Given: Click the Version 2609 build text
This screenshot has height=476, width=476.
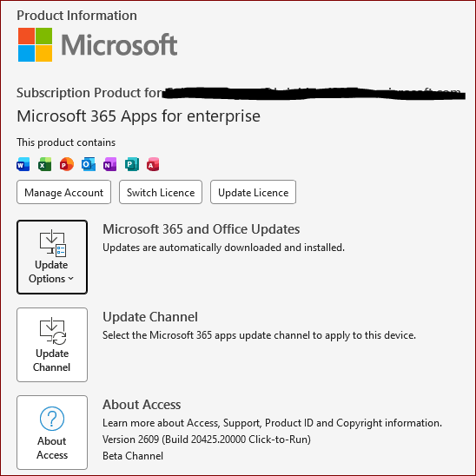Looking at the screenshot, I should tap(207, 440).
